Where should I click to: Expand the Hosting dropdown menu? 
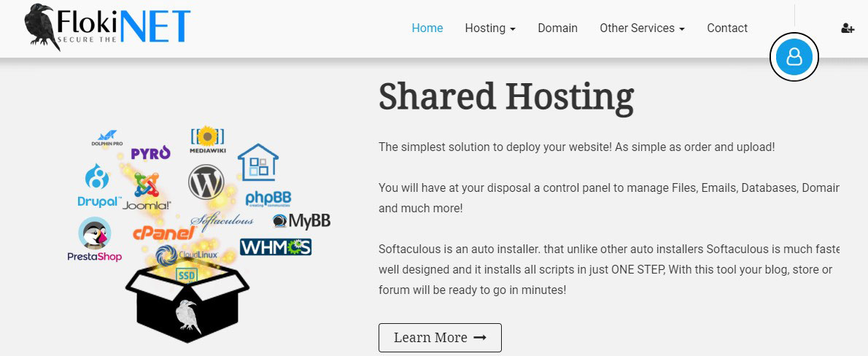pos(490,28)
